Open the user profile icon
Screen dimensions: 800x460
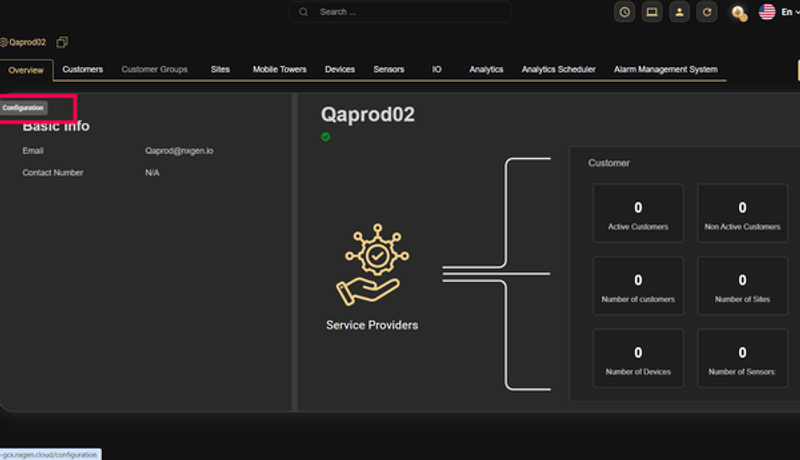[x=679, y=12]
